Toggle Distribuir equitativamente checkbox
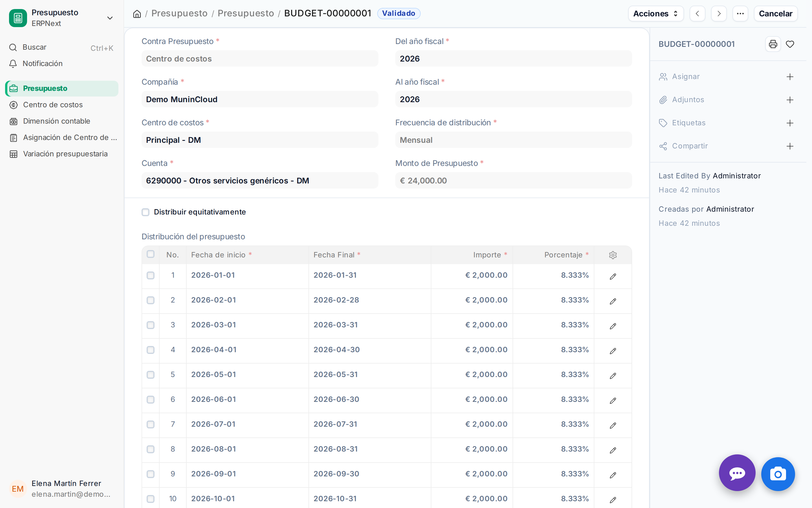 tap(145, 212)
